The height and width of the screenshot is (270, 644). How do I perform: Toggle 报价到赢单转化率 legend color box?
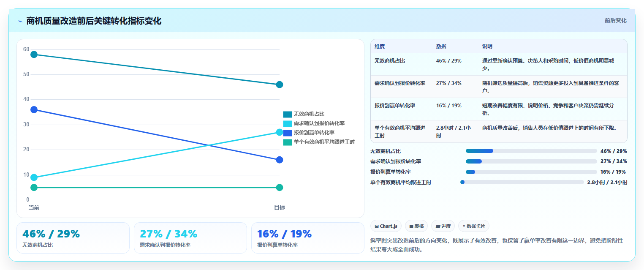tap(288, 133)
